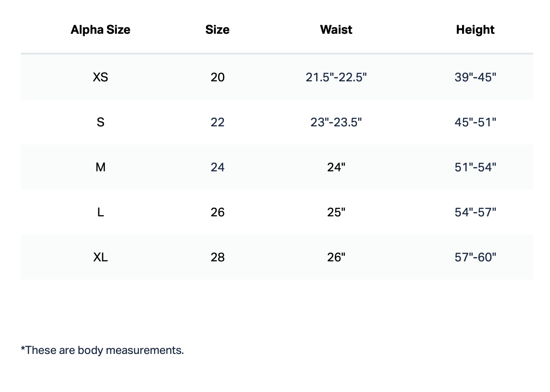Select the Height column header
Image resolution: width=550 pixels, height=392 pixels.
click(x=475, y=29)
